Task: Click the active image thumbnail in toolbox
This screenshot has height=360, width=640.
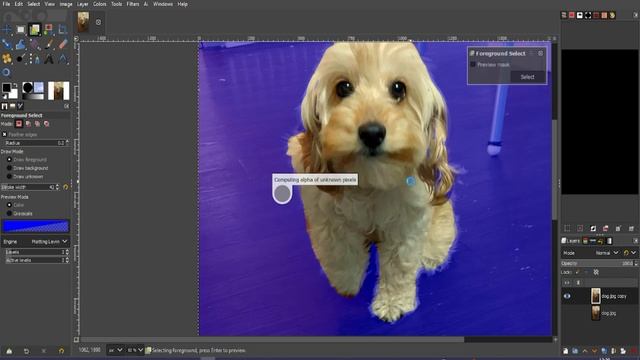Action: point(58,91)
